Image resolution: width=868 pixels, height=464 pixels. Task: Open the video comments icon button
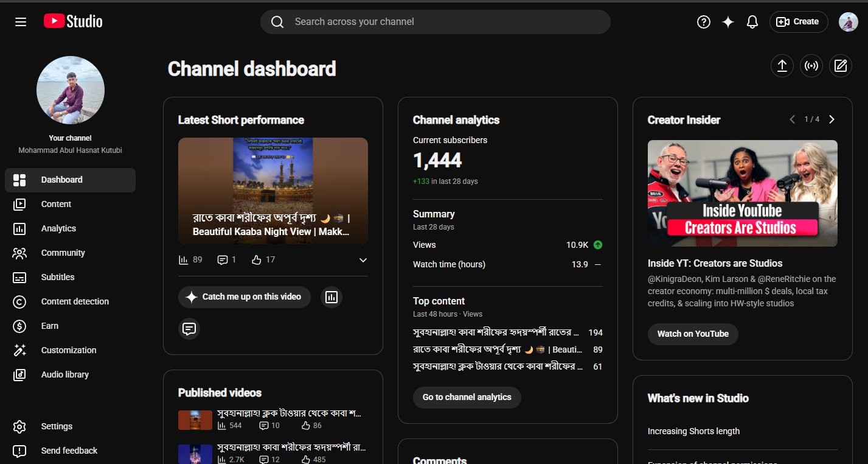[x=189, y=329]
